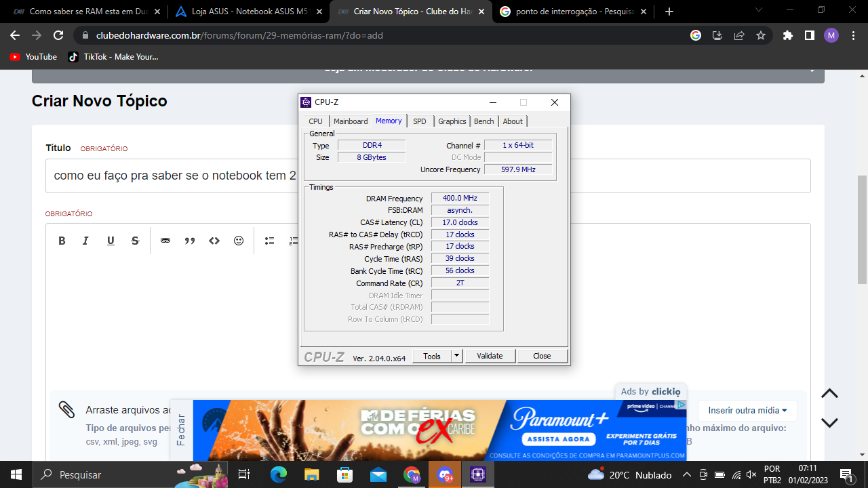This screenshot has width=868, height=488.
Task: Toggle italic formatting in the editor
Action: coord(86,241)
